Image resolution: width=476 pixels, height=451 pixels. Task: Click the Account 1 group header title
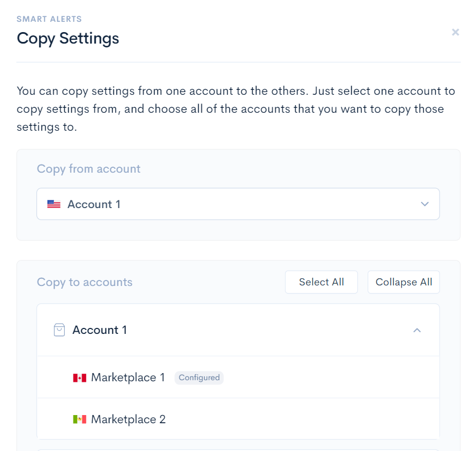pyautogui.click(x=100, y=330)
